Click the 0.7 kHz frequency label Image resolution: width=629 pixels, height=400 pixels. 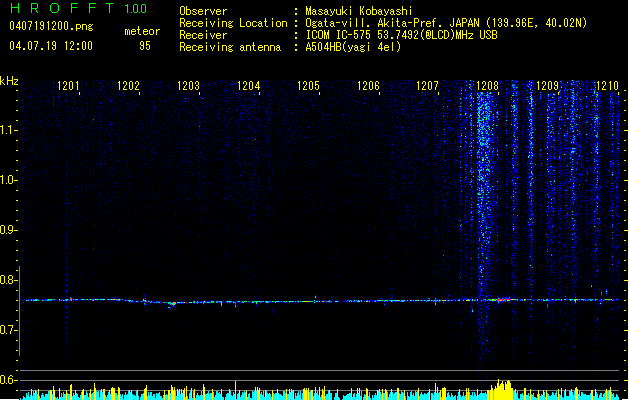(x=7, y=330)
